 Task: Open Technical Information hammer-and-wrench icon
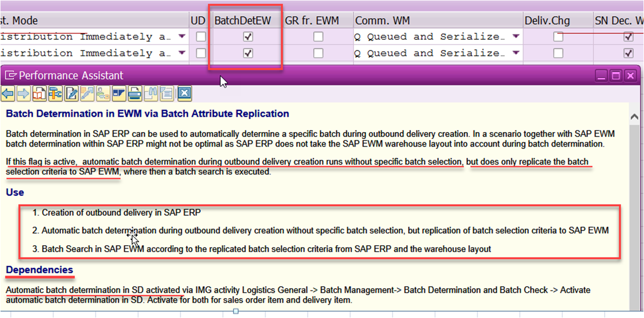click(55, 94)
